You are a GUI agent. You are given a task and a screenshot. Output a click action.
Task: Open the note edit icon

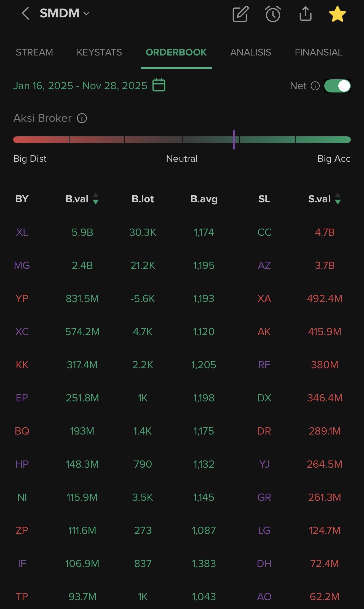click(240, 14)
